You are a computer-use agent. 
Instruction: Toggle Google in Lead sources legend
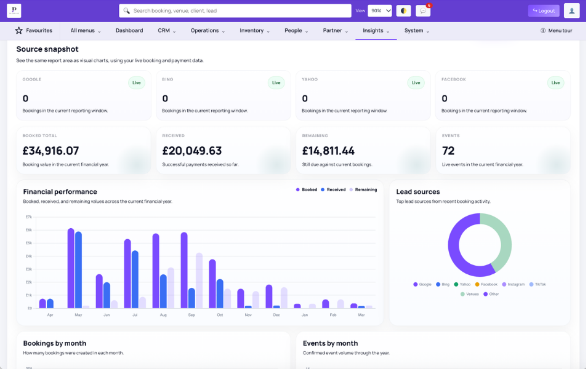click(x=422, y=285)
